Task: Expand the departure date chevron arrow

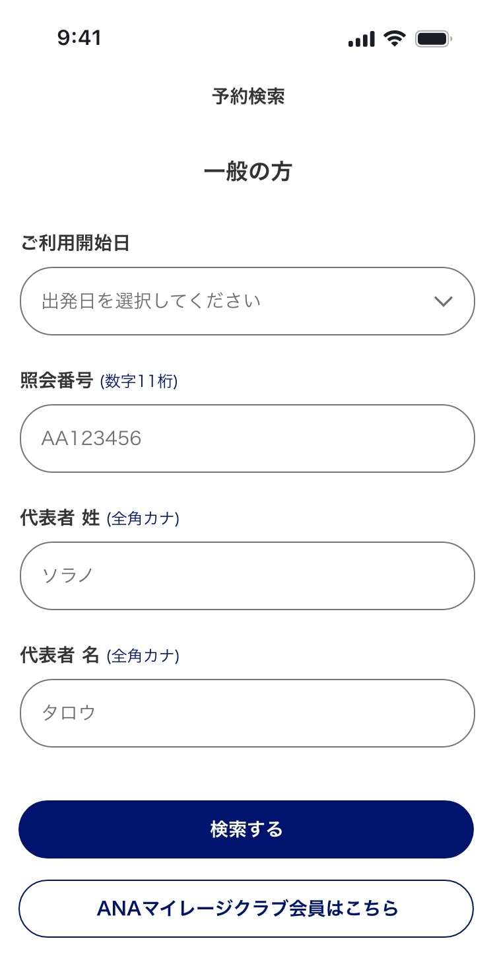Action: (443, 301)
